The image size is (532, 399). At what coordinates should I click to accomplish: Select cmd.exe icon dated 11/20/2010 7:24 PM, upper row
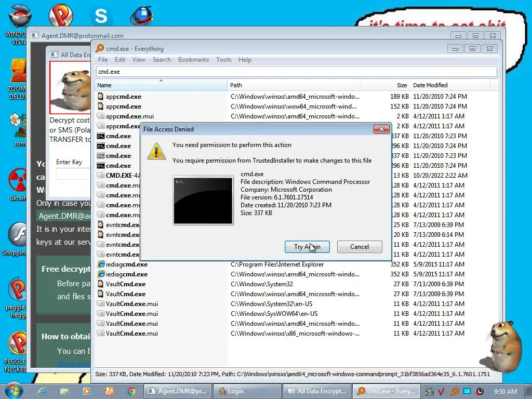pos(101,146)
